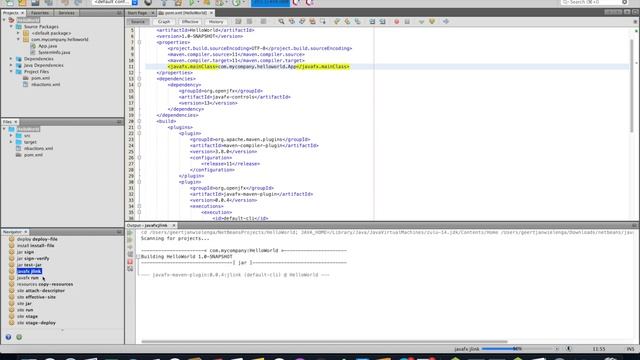
Task: Minimize the Navigator panel with header icon
Action: coord(119,232)
